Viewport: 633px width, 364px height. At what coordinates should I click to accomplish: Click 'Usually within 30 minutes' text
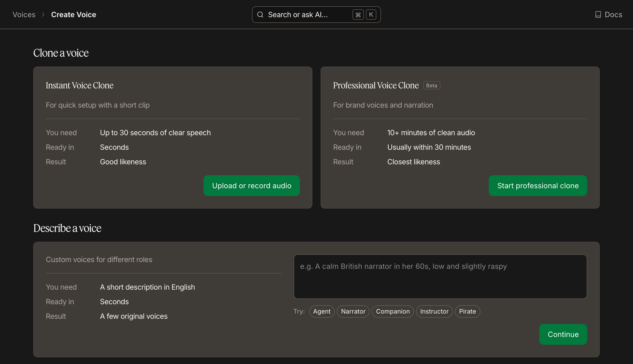coord(429,147)
